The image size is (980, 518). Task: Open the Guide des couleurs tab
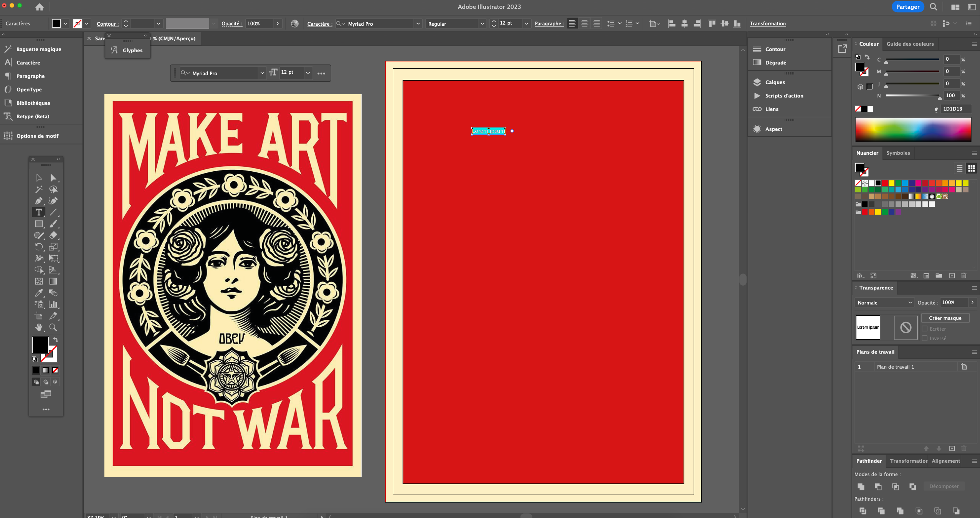coord(910,44)
